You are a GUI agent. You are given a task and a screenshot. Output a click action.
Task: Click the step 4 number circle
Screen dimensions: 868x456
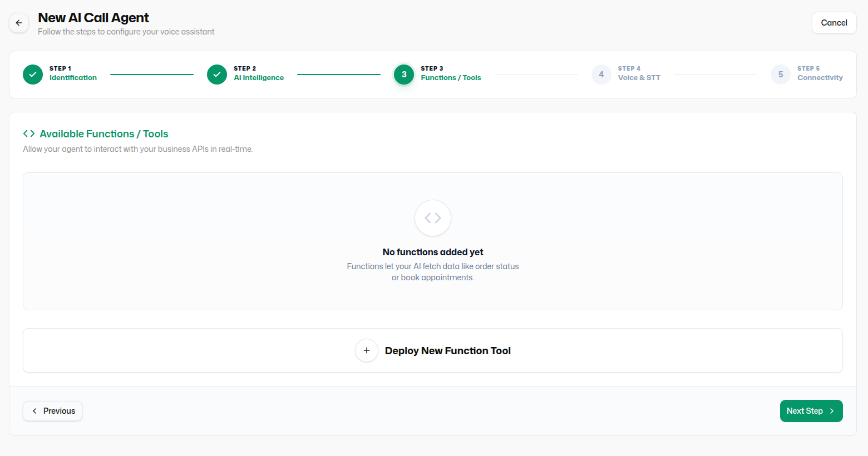601,75
